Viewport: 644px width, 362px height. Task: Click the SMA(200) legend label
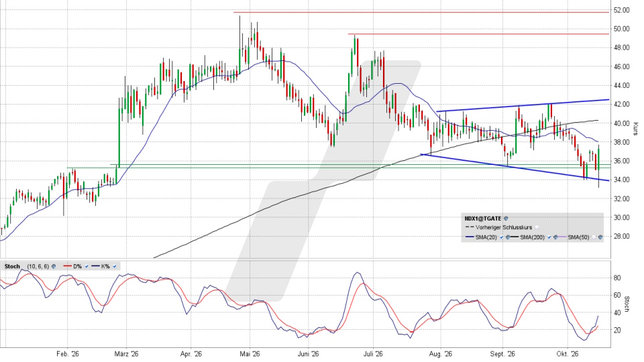(x=532, y=237)
